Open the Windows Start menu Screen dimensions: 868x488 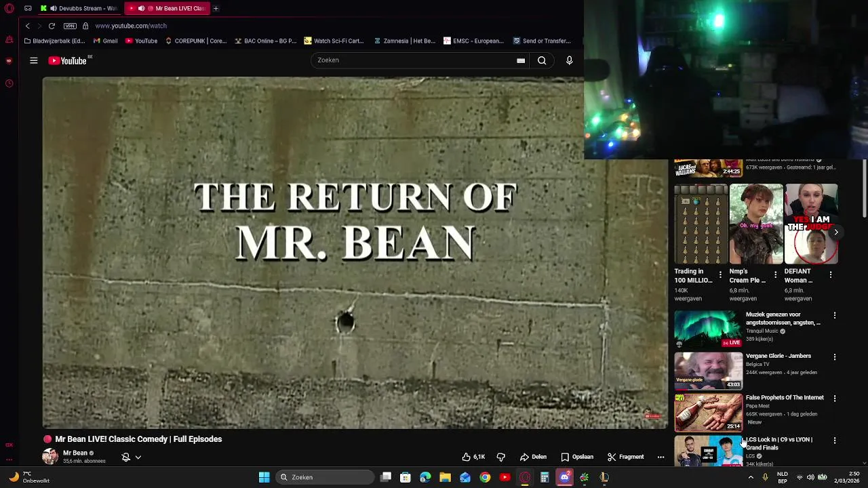tap(264, 477)
